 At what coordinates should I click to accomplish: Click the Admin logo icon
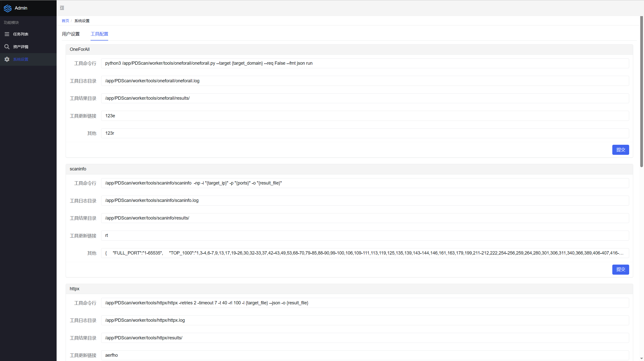pyautogui.click(x=8, y=8)
